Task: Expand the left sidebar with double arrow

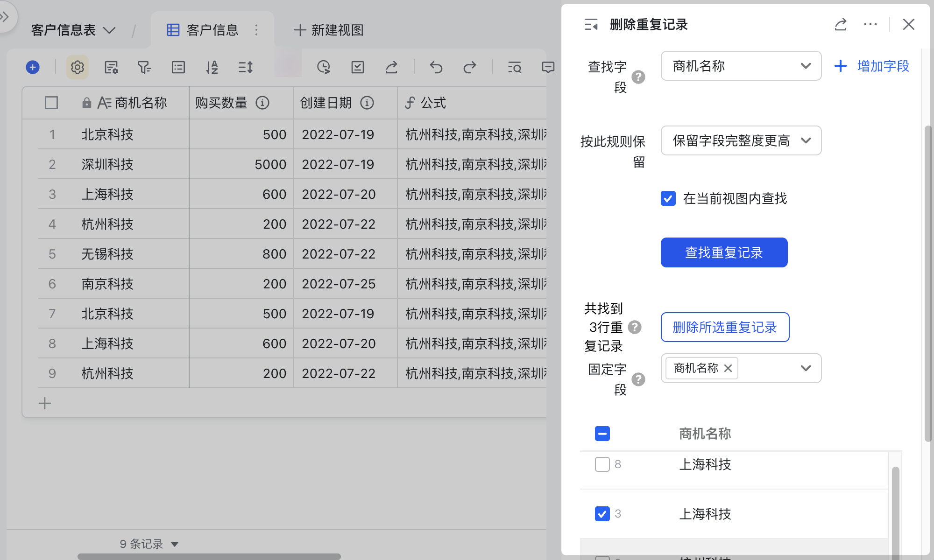Action: pyautogui.click(x=5, y=17)
